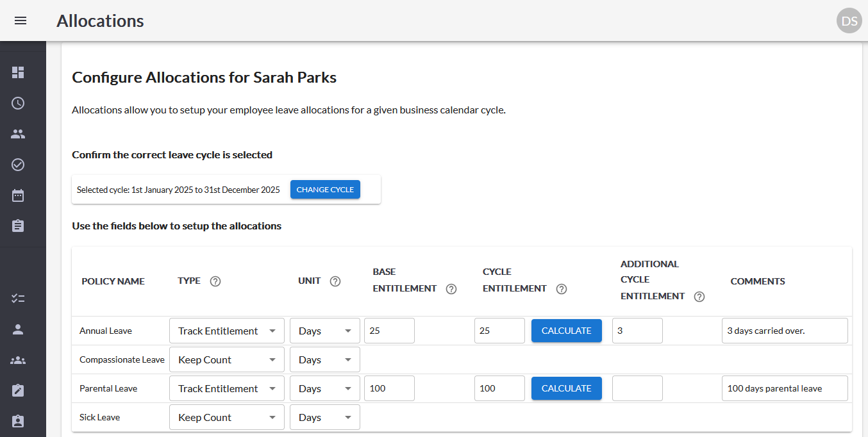
Task: Open the DS profile avatar menu
Action: click(x=849, y=21)
